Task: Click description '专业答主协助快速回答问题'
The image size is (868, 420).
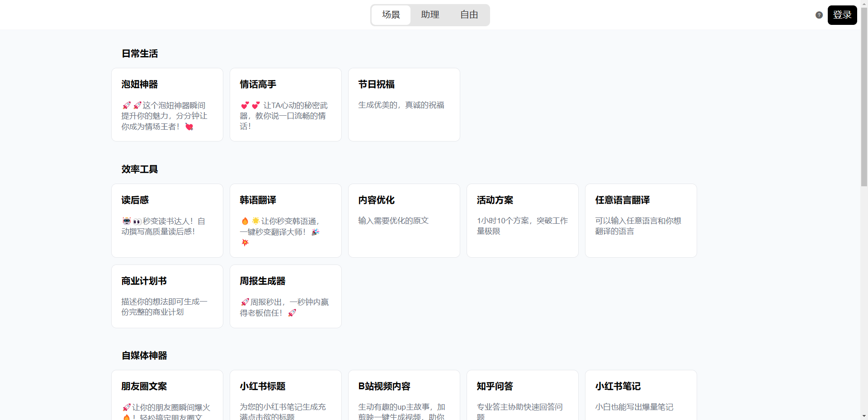Action: 519,411
